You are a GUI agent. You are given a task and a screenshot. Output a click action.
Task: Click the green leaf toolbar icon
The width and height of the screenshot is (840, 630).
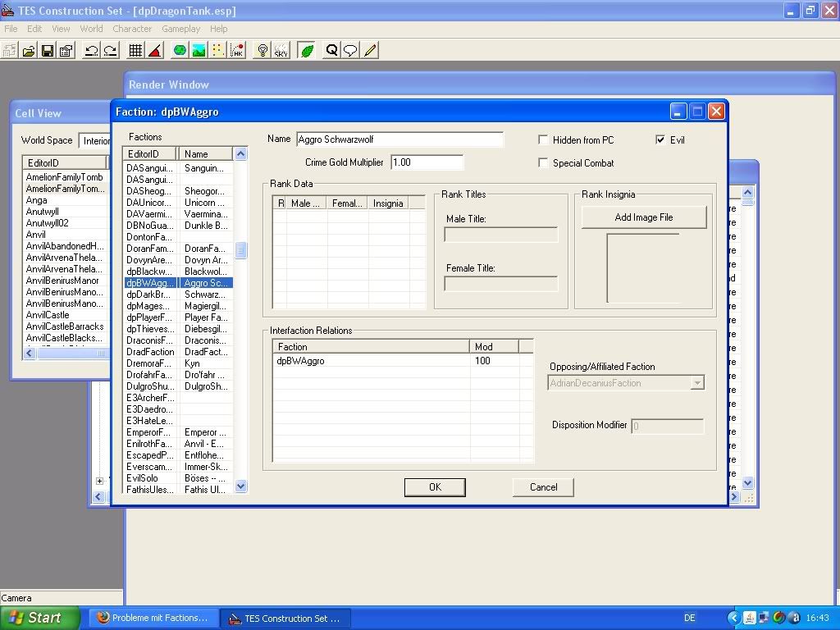[x=307, y=51]
